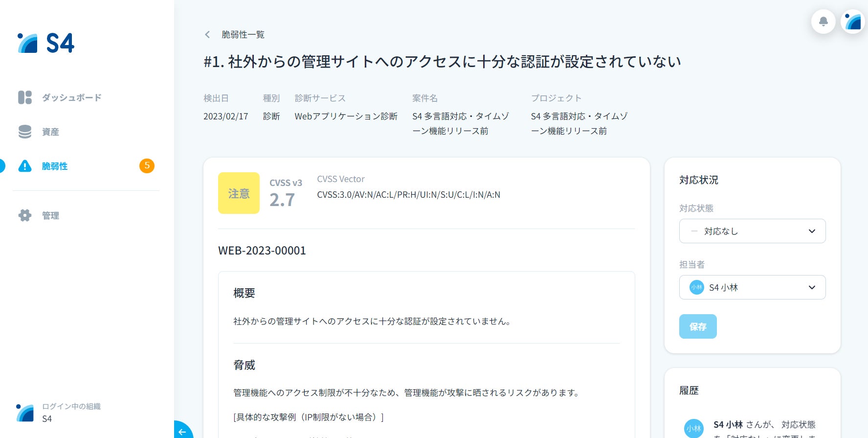
Task: Click the 案件名 value under its header
Action: click(461, 123)
